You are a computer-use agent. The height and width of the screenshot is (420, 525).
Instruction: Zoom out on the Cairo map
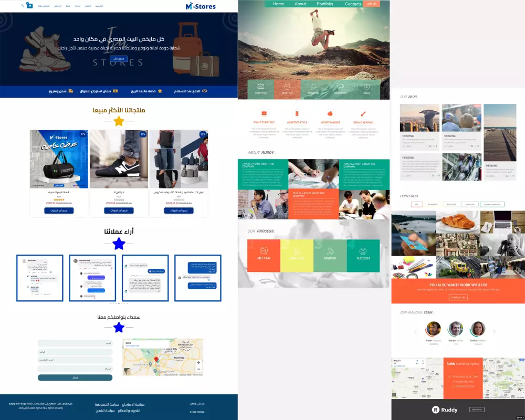pyautogui.click(x=198, y=369)
